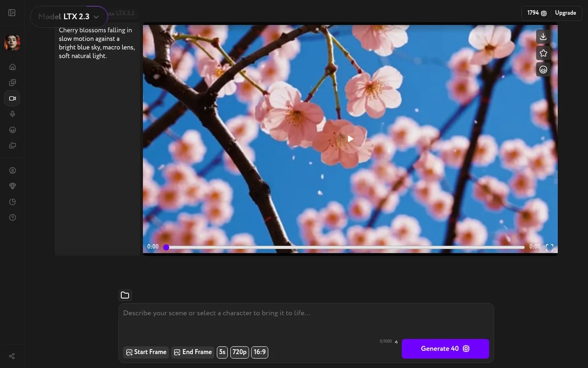The height and width of the screenshot is (368, 588).
Task: Click the Upgrade link
Action: 566,13
